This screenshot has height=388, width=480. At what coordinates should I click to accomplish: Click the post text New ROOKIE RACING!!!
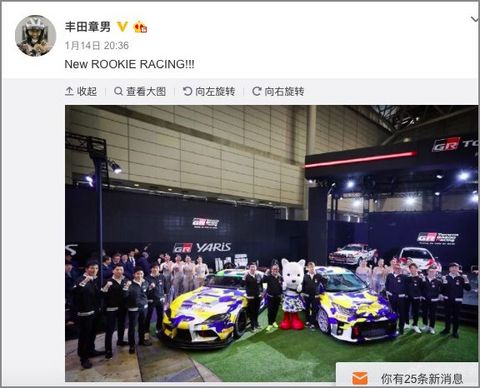(129, 64)
